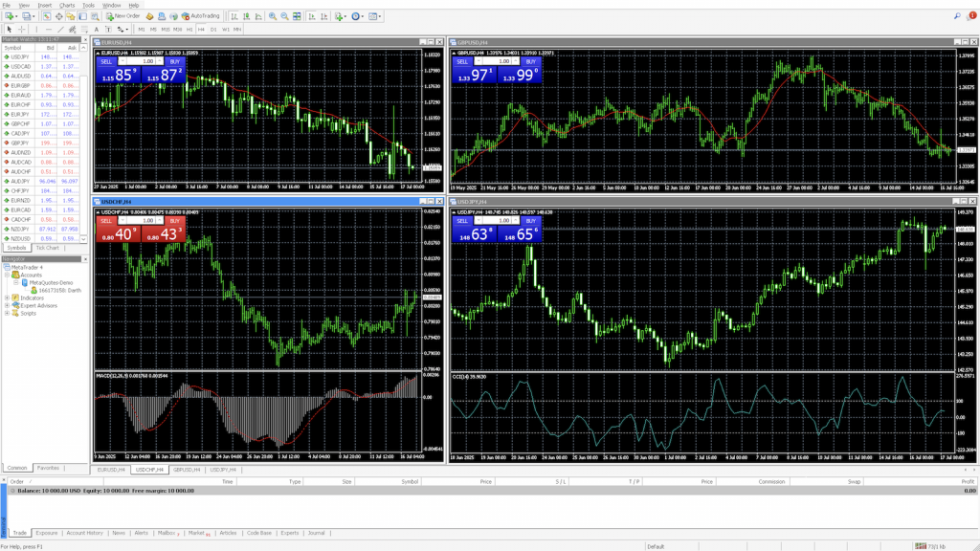Switch chart to candlesticks icon
This screenshot has width=980, height=551.
pyautogui.click(x=246, y=16)
